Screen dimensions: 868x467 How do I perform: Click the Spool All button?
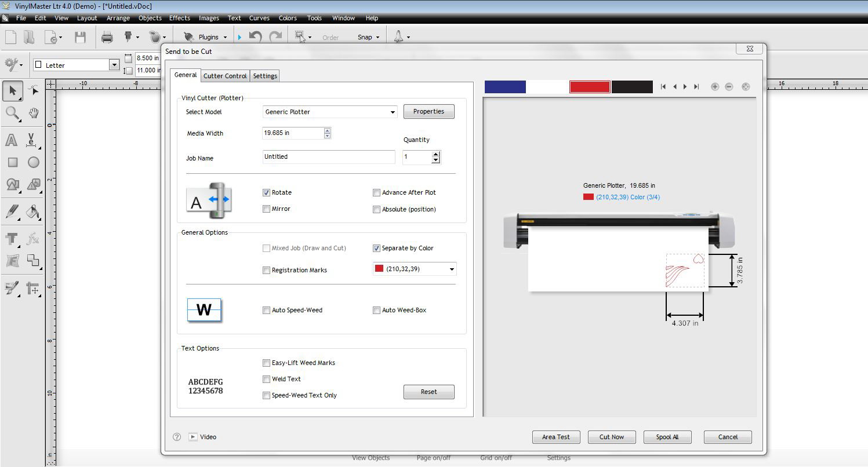click(x=667, y=437)
